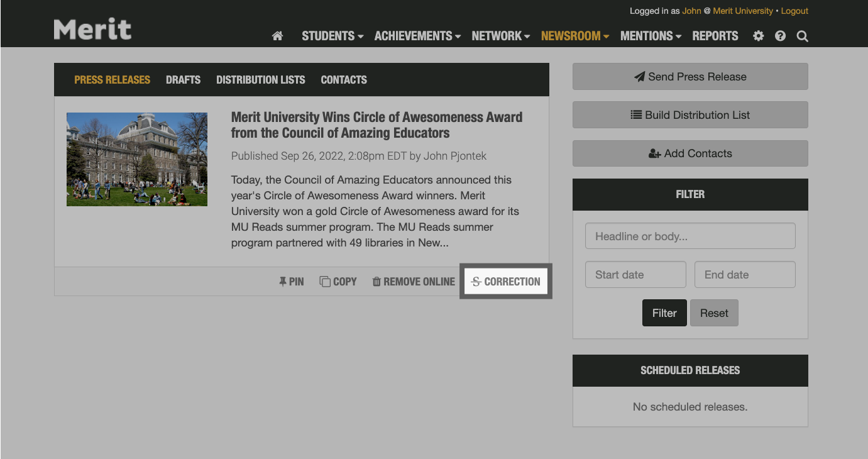Switch to the Drafts tab
Screen dimensions: 868x459
(183, 80)
